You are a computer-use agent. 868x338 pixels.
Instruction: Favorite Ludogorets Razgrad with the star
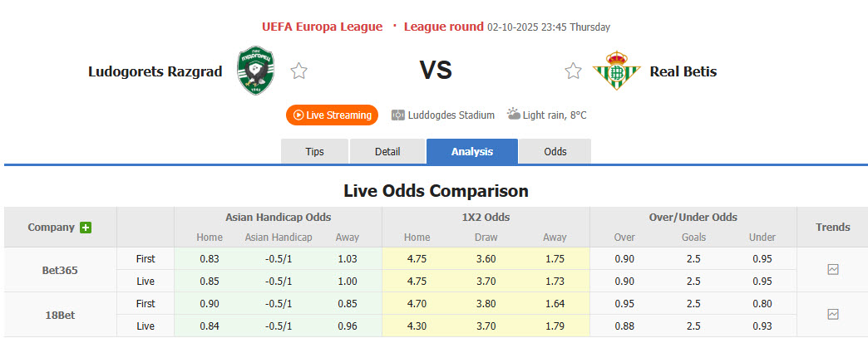[x=299, y=71]
